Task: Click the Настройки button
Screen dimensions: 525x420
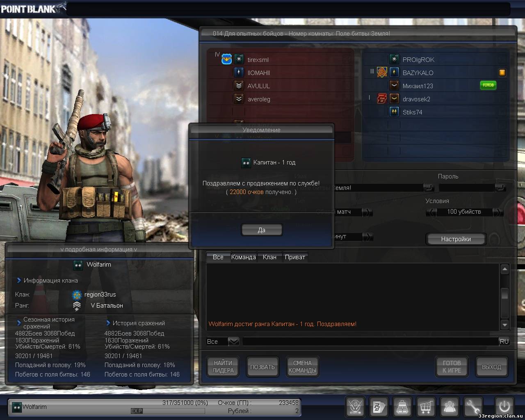Action: click(456, 239)
